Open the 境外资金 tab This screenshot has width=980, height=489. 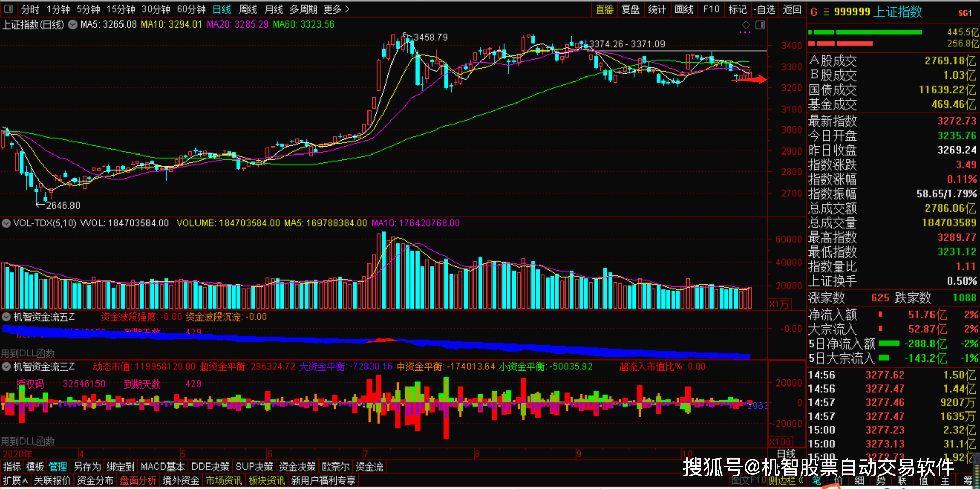point(181,480)
